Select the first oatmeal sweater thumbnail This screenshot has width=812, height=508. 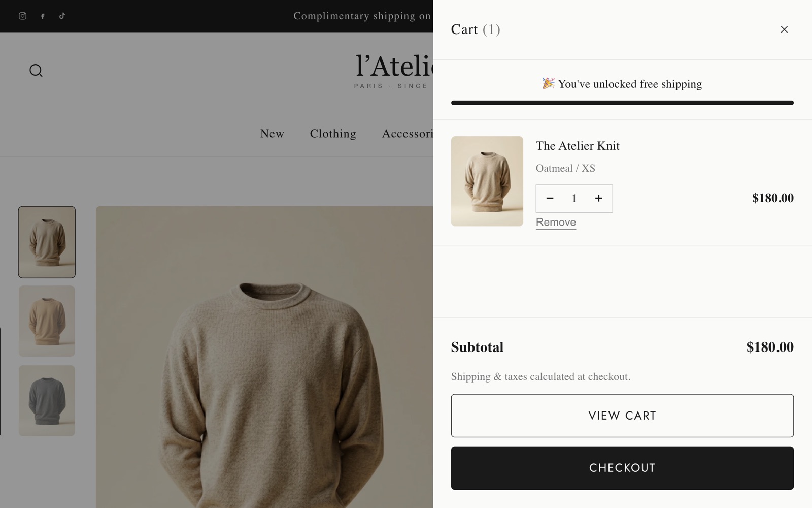click(x=47, y=242)
